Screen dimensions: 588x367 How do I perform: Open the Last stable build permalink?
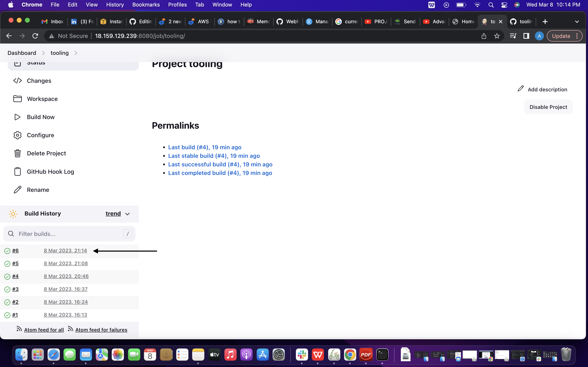pyautogui.click(x=214, y=156)
